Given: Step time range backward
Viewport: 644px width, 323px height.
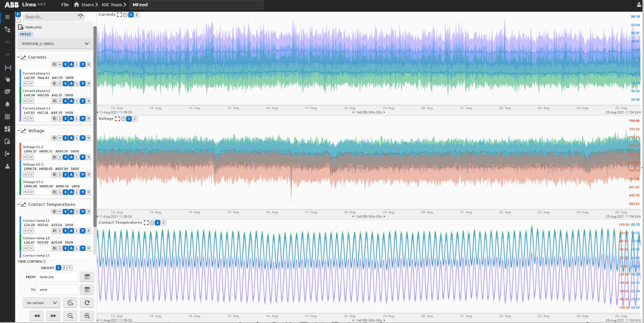Looking at the screenshot, I should tap(37, 316).
